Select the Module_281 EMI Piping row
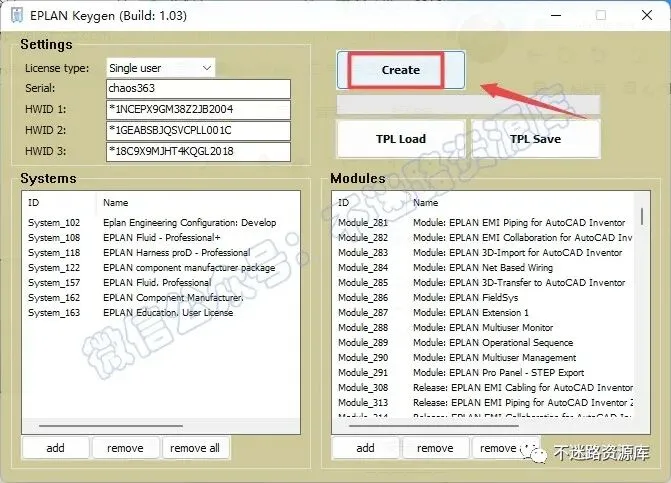671x483 pixels. 484,223
